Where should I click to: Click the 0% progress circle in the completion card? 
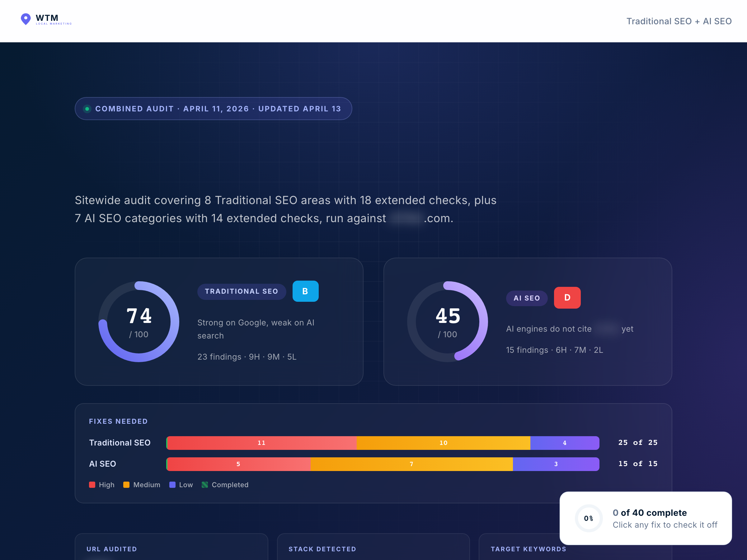(589, 519)
